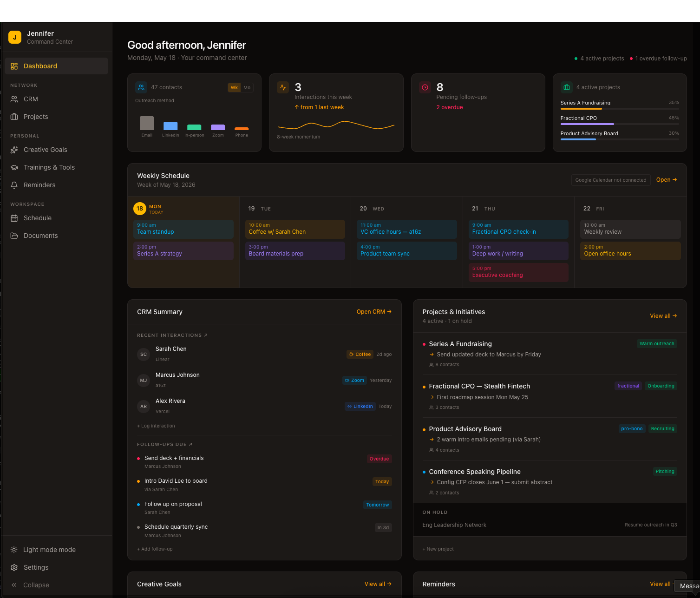Open VC office hours — a16z event
Screen dimensions: 700x598
click(407, 229)
